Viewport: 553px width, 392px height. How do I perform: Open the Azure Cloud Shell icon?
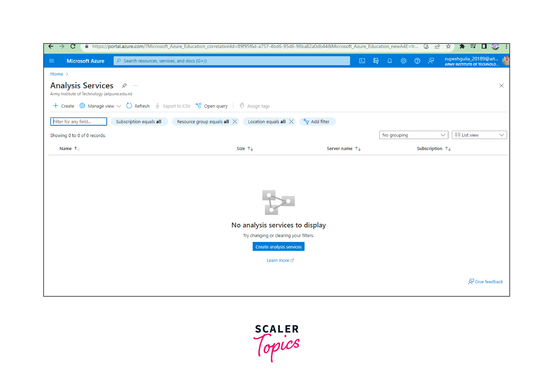point(362,61)
